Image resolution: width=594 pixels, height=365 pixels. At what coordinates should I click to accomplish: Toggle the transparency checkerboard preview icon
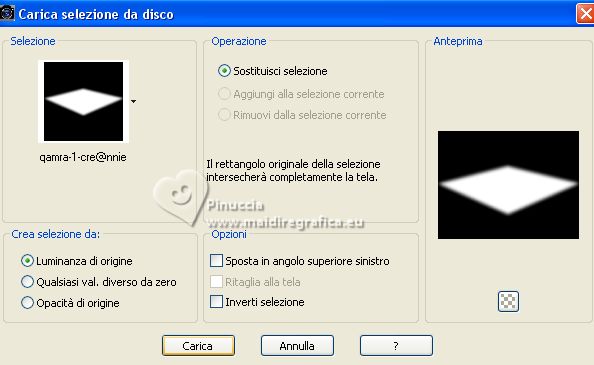coord(508,301)
